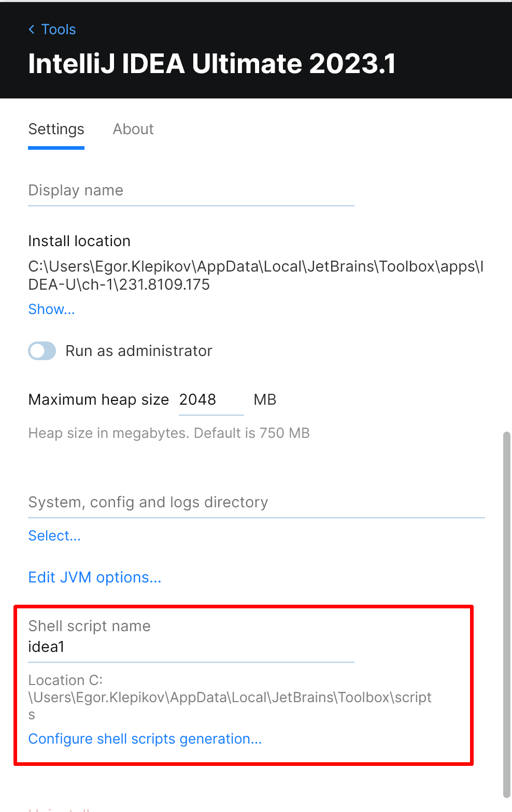Click the 'Run as administrator' label

(x=139, y=351)
